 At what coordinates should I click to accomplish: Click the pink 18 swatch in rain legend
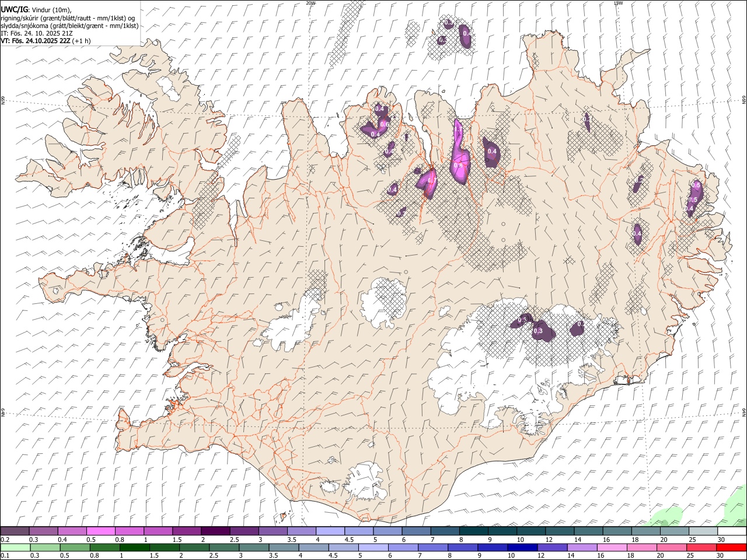[641, 547]
